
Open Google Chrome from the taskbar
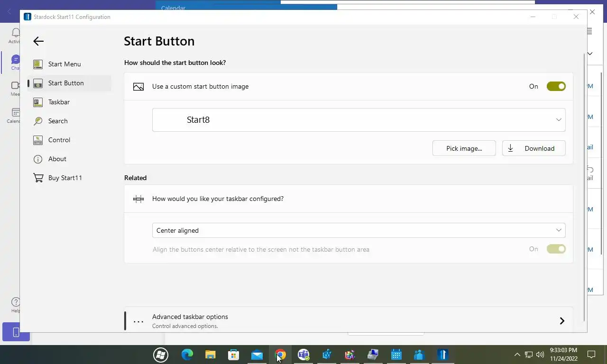point(280,355)
